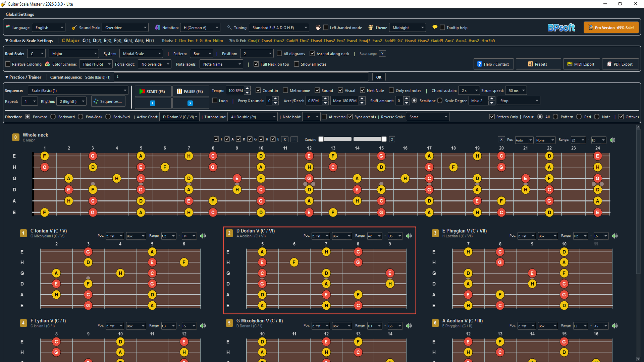Step to previous note with left arrow
This screenshot has height=362, width=644.
pyautogui.click(x=153, y=103)
